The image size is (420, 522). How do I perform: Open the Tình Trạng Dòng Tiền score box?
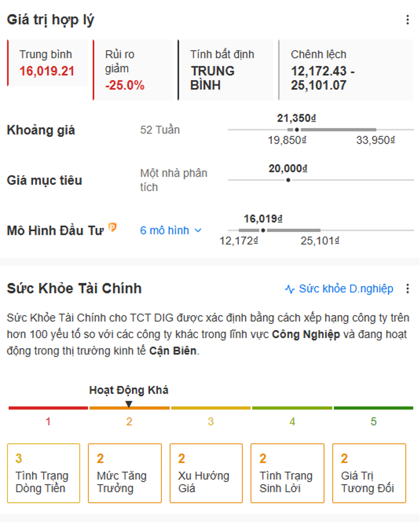[x=43, y=473]
